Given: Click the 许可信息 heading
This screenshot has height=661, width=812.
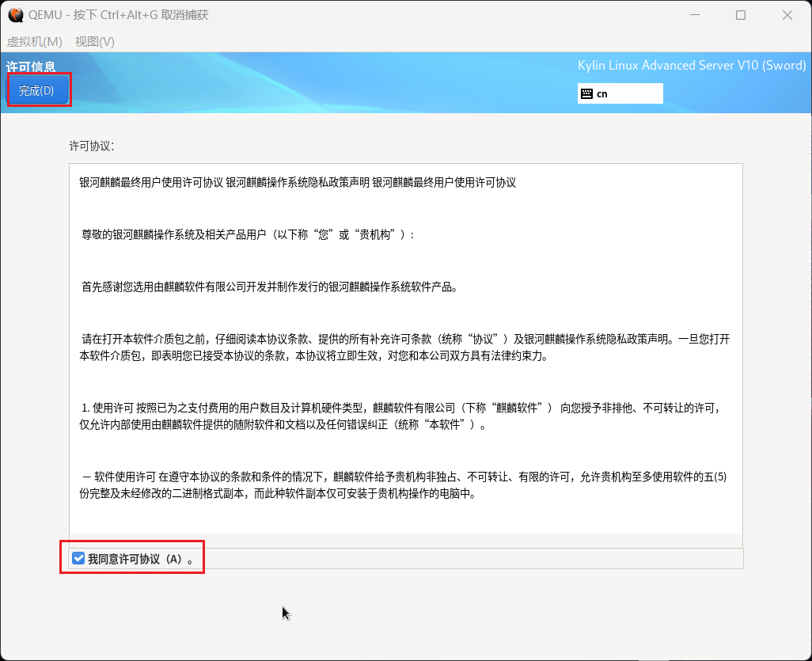Looking at the screenshot, I should [x=31, y=66].
